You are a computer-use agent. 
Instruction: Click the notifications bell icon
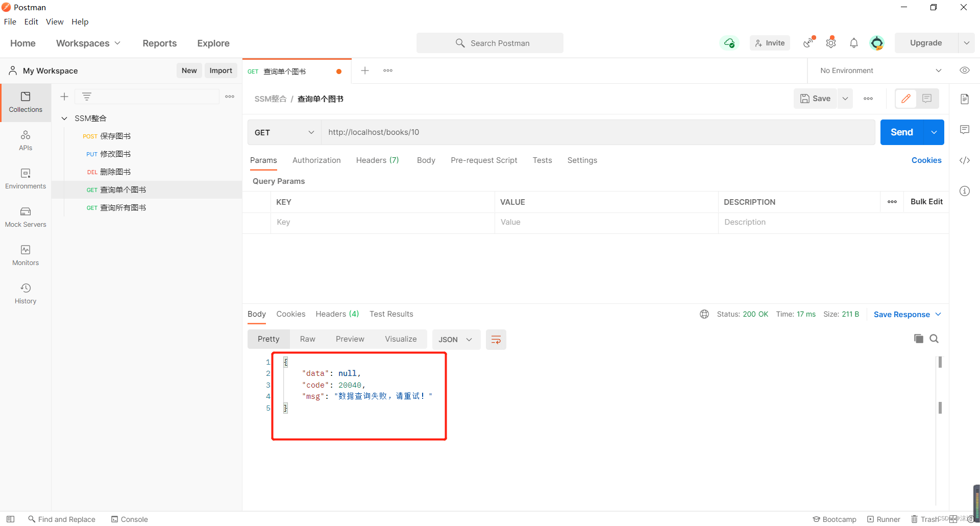(853, 43)
